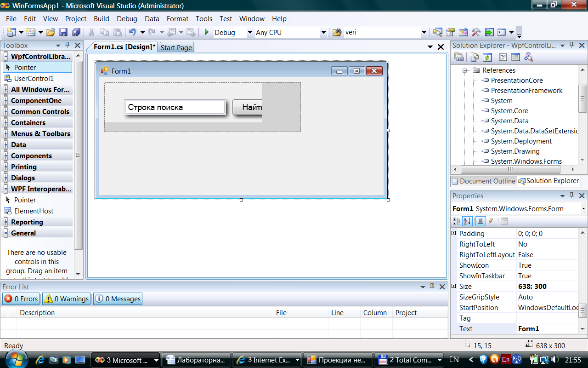Viewport: 588px width, 368px height.
Task: Click the Show All Files icon
Action: pyautogui.click(x=475, y=57)
